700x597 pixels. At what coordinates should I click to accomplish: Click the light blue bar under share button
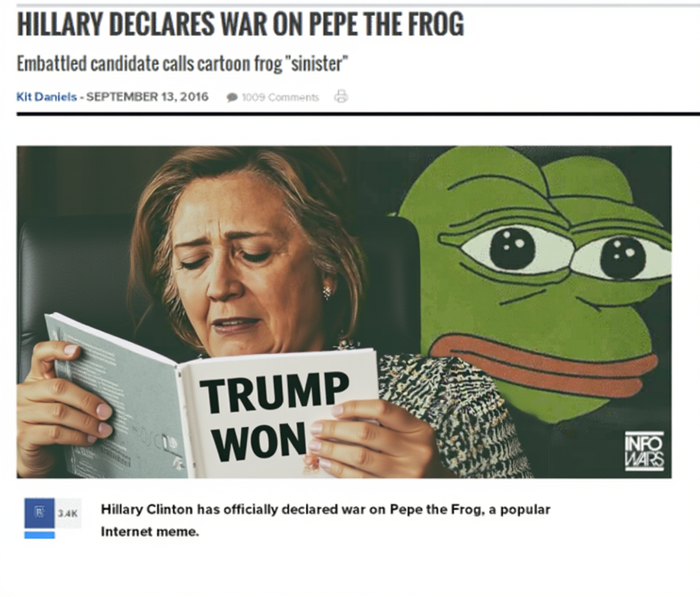(x=40, y=534)
